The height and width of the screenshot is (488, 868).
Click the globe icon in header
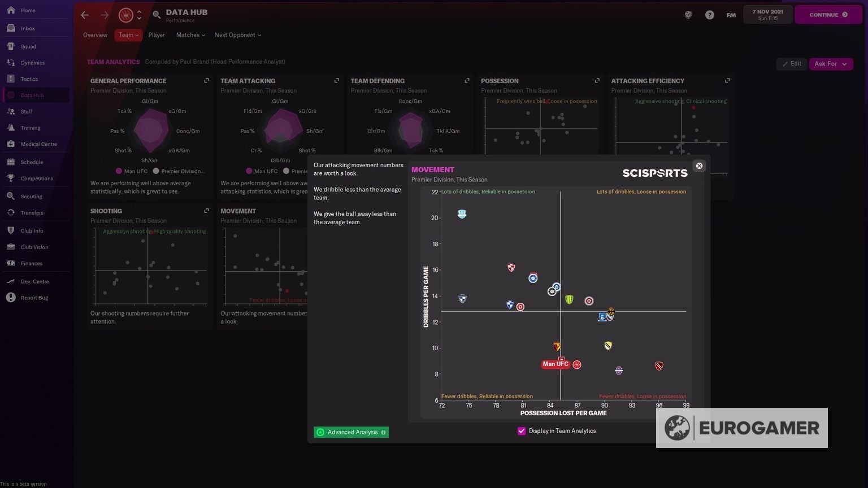[688, 15]
